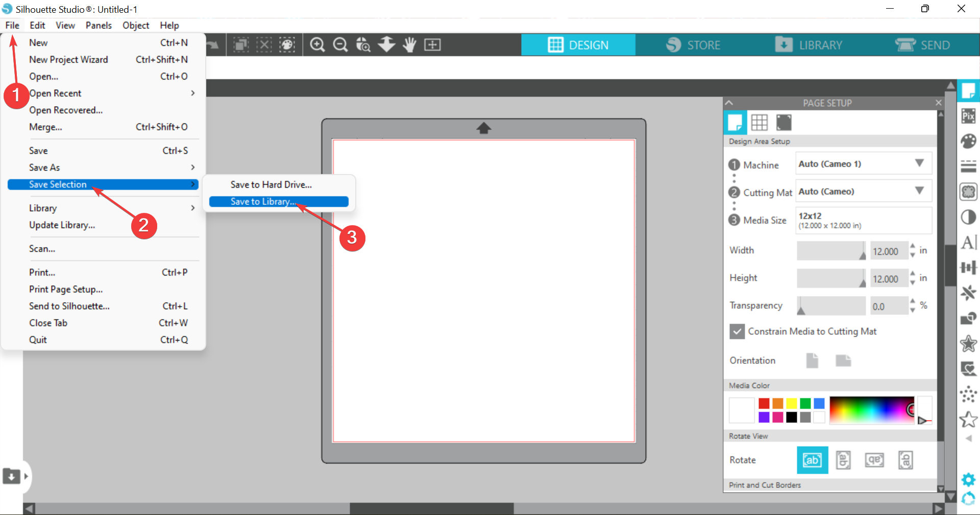Click the Select All toolbar icon

point(241,45)
